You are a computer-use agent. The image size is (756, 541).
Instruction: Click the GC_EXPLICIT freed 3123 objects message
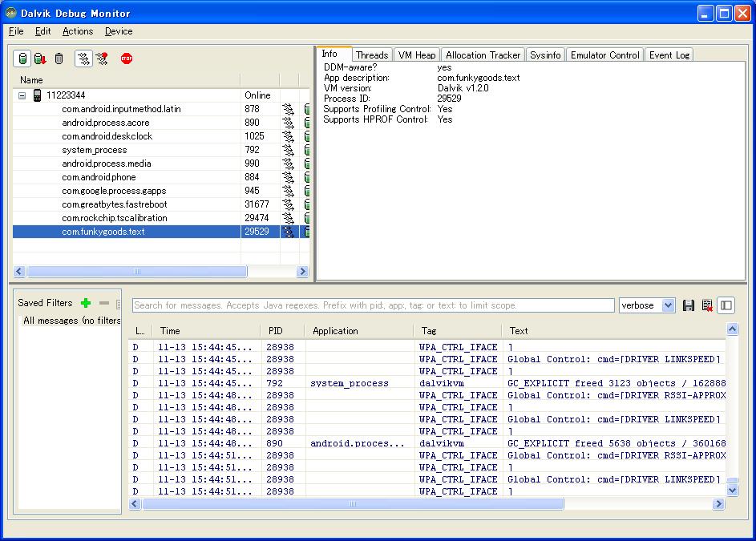(617, 383)
